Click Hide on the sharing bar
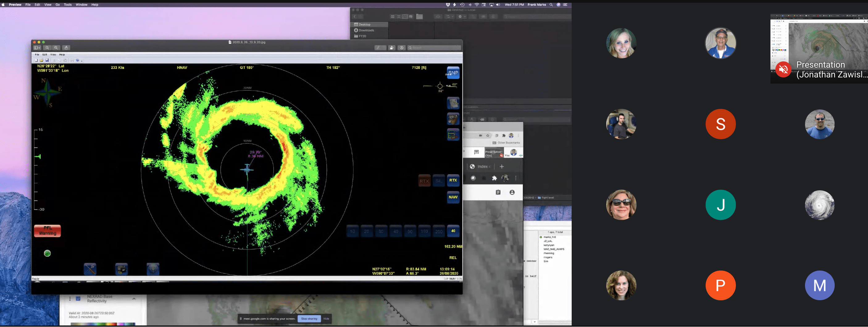 click(x=326, y=319)
